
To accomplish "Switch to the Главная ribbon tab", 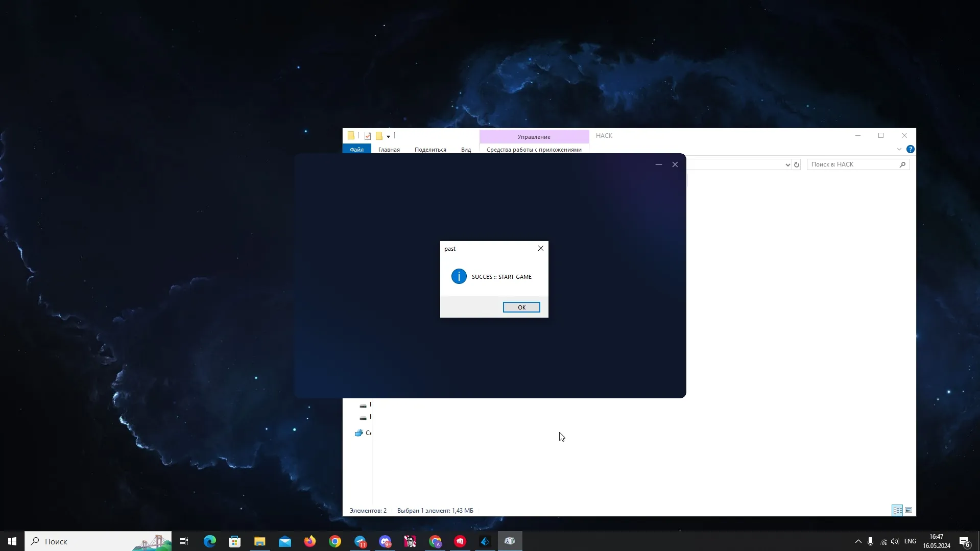I will (389, 150).
